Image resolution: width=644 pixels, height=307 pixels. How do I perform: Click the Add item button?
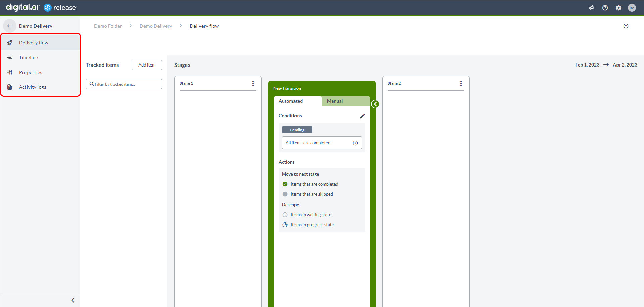(147, 65)
